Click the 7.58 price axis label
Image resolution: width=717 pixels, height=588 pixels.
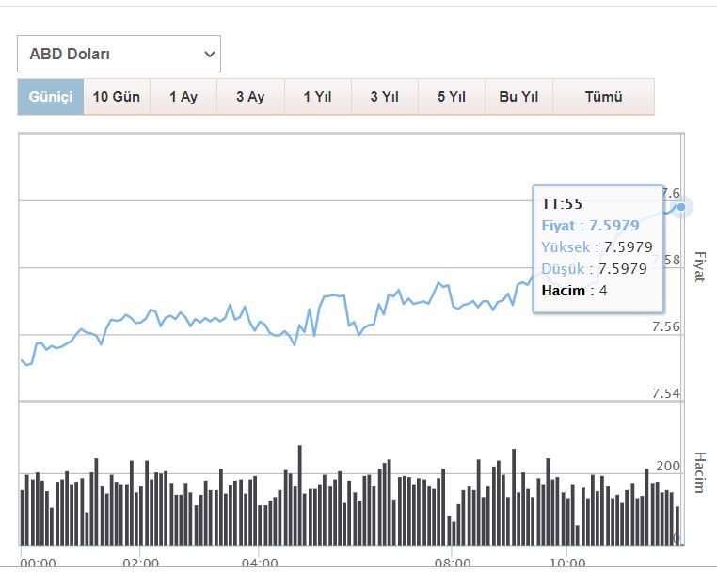coord(666,260)
